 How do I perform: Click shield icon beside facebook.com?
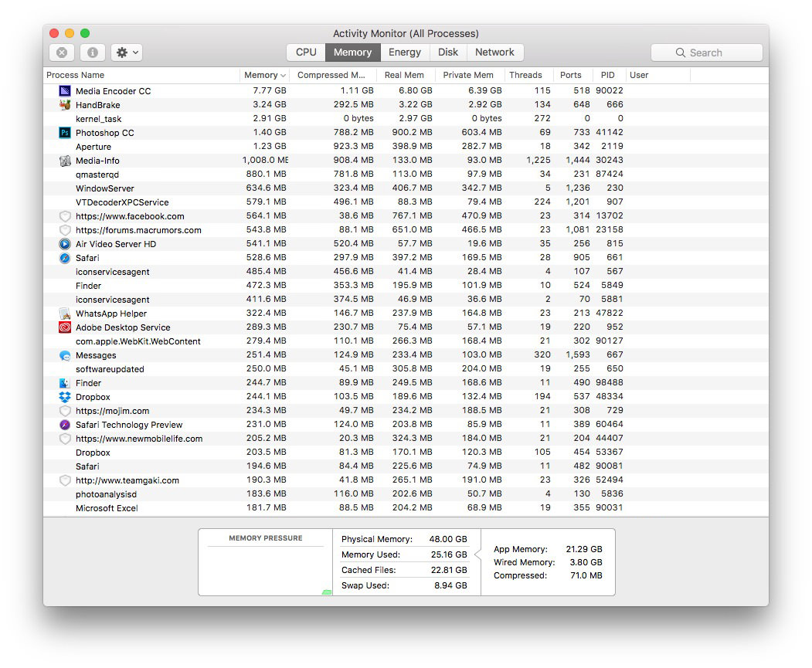coord(65,216)
